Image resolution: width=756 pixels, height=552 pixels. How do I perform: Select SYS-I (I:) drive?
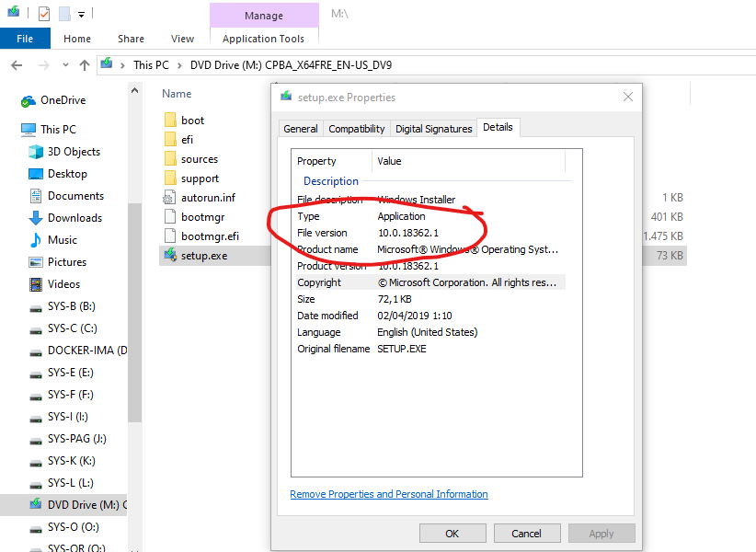click(67, 417)
